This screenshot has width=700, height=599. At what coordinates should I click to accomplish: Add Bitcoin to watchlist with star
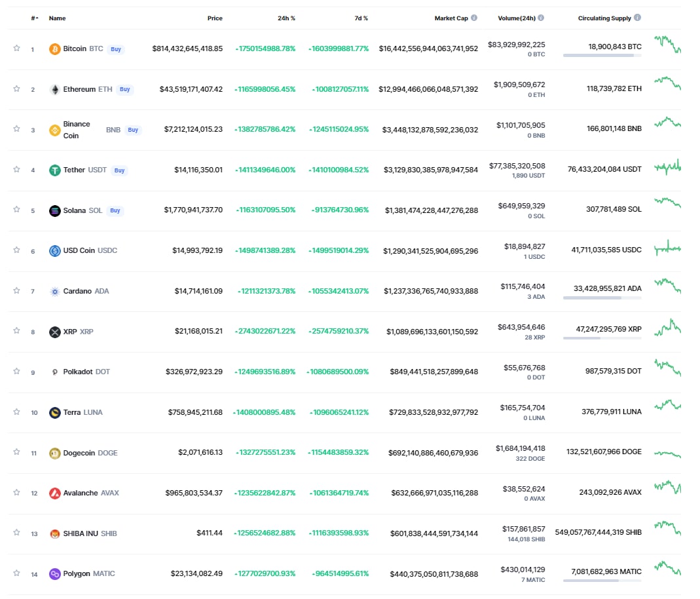tap(16, 48)
